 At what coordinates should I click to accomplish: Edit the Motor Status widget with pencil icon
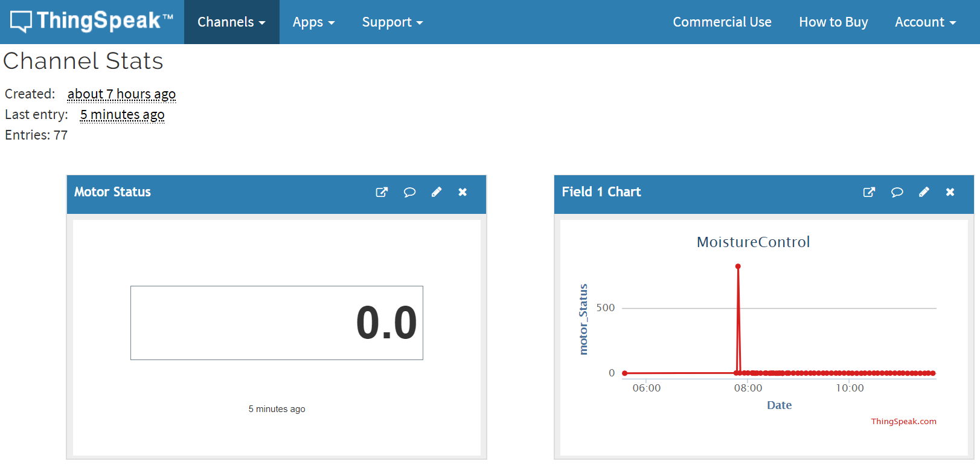click(437, 192)
